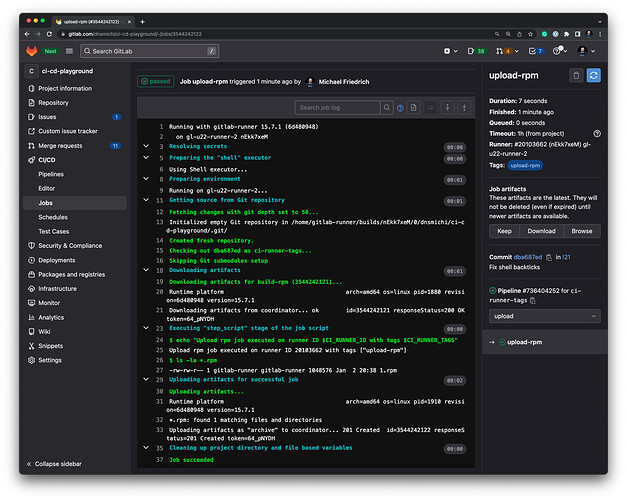The image size is (627, 500).
Task: Reload the page in browser toolbar
Action: pyautogui.click(x=49, y=34)
